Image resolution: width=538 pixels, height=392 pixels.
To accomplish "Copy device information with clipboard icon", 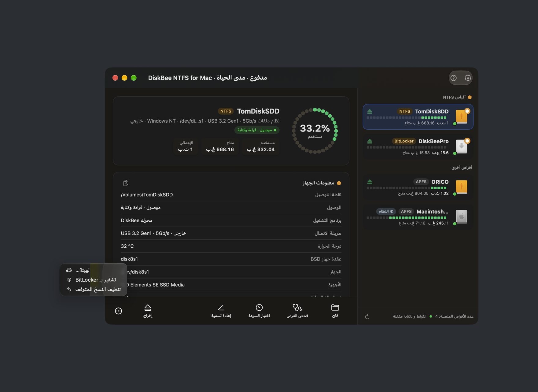I will tap(126, 183).
